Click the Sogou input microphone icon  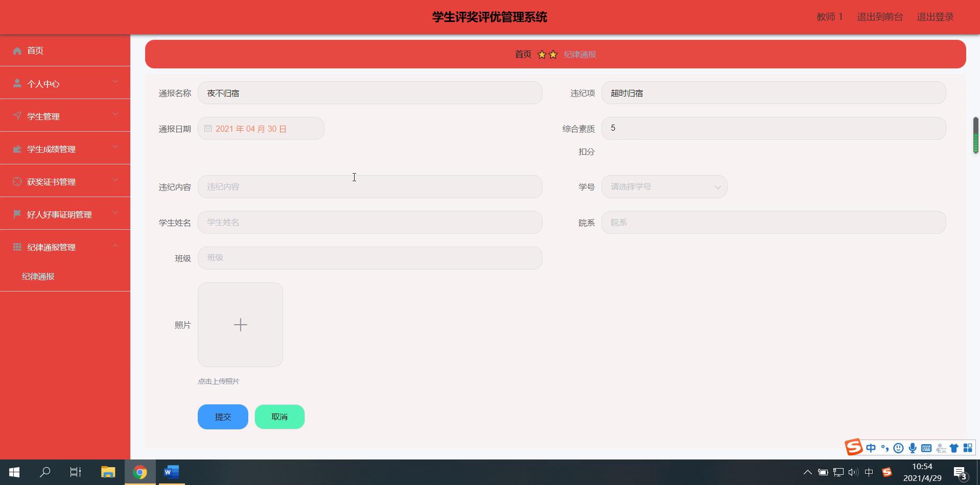(x=912, y=448)
